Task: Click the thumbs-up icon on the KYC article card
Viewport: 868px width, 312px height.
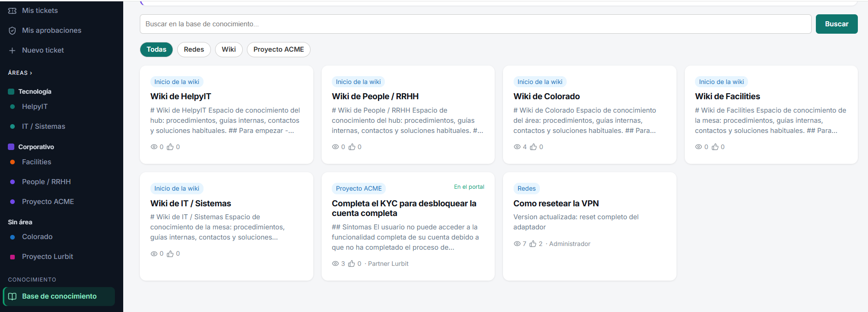Action: click(x=352, y=264)
